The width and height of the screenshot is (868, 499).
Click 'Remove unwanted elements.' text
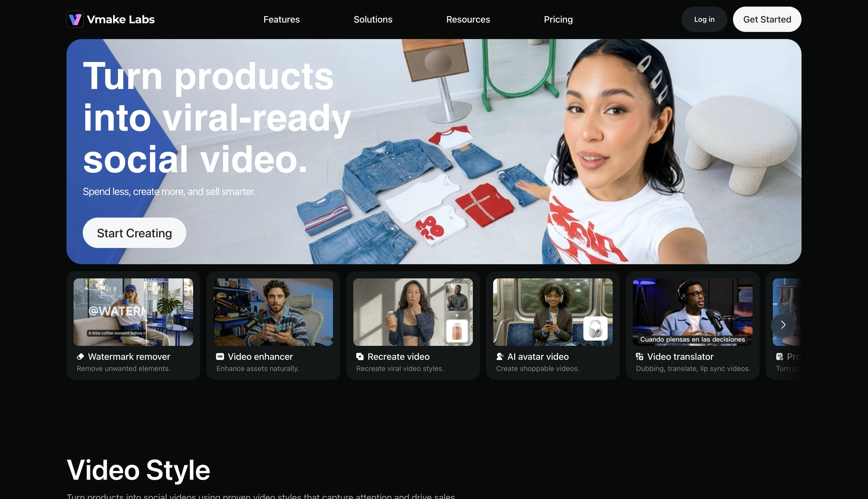123,368
